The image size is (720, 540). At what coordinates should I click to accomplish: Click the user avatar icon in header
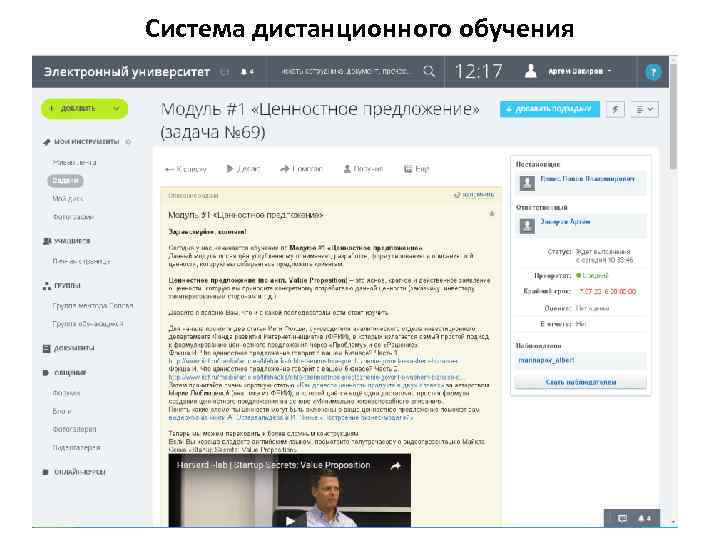(x=531, y=71)
